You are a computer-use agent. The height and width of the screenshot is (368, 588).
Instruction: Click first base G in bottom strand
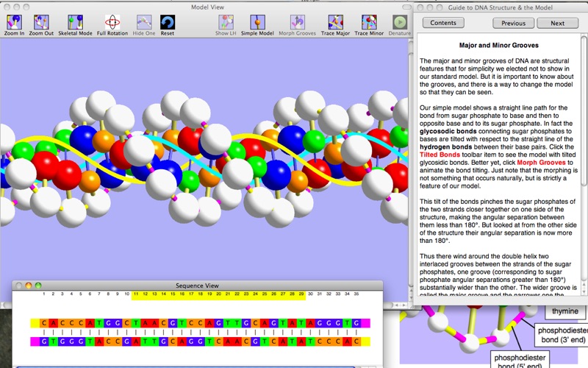[x=44, y=342]
